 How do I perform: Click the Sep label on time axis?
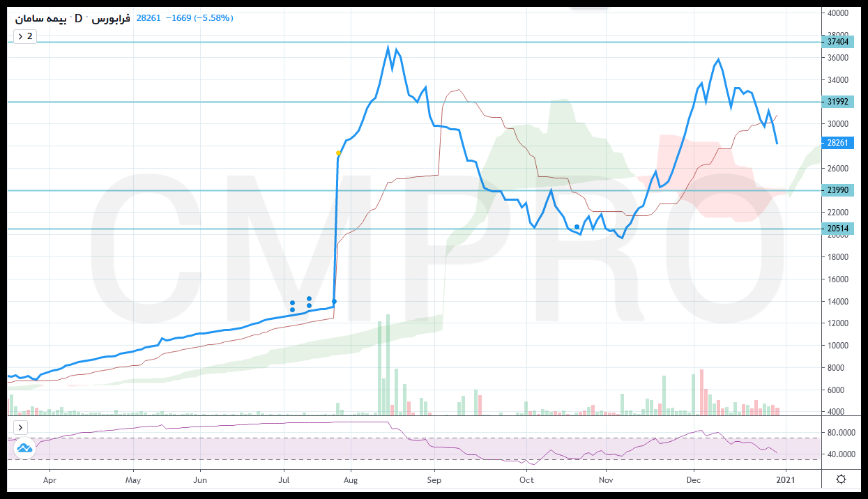pos(434,479)
